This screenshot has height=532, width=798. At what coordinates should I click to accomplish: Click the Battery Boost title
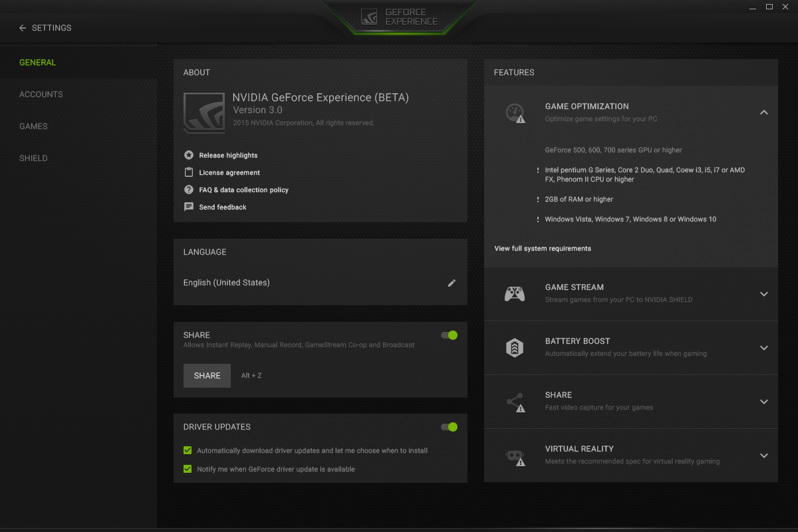click(x=577, y=341)
